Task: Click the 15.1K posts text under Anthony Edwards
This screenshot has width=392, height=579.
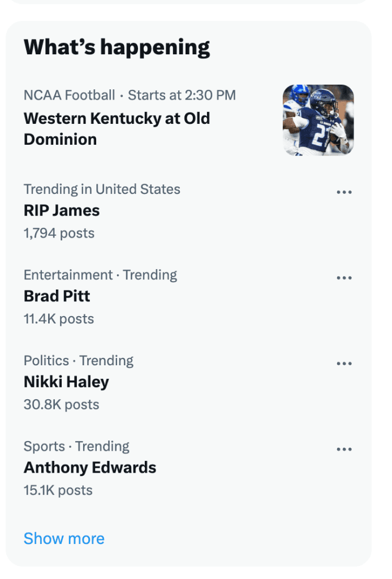Action: [58, 490]
